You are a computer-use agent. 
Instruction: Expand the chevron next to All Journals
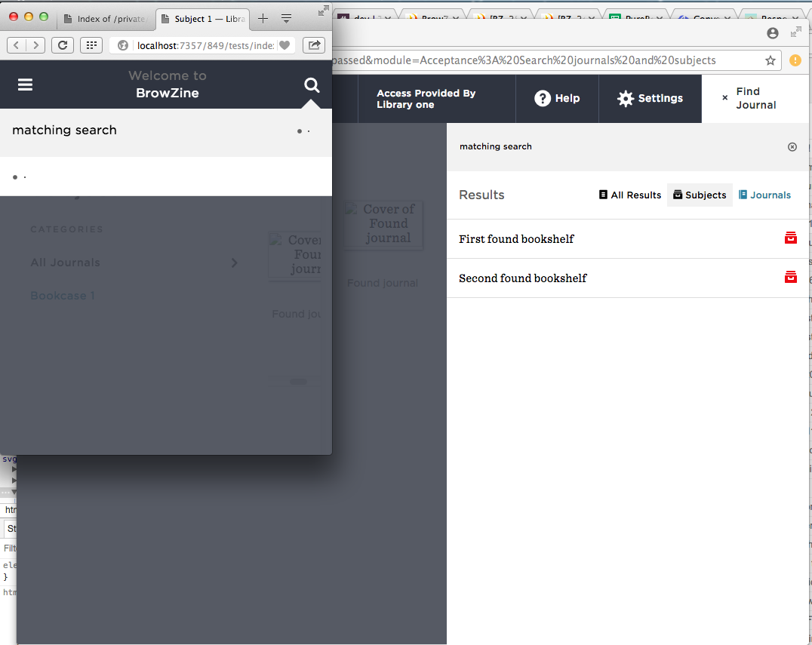point(235,263)
